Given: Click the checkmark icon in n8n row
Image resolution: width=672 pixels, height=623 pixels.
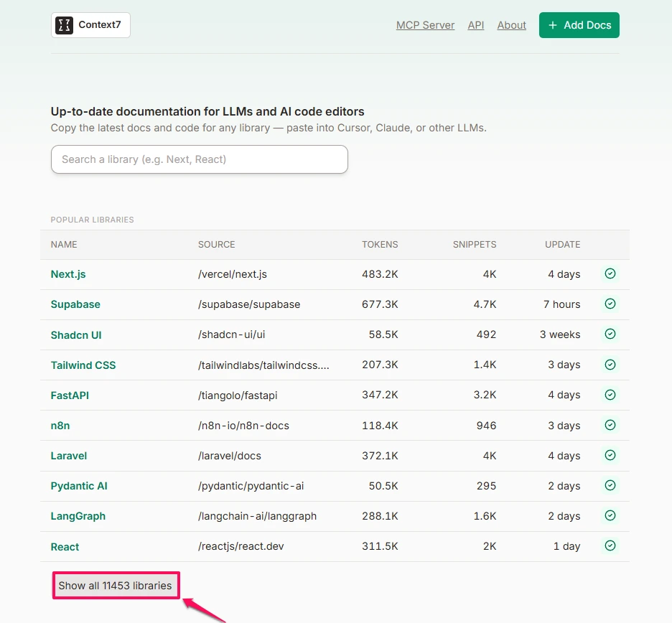Looking at the screenshot, I should tap(610, 425).
